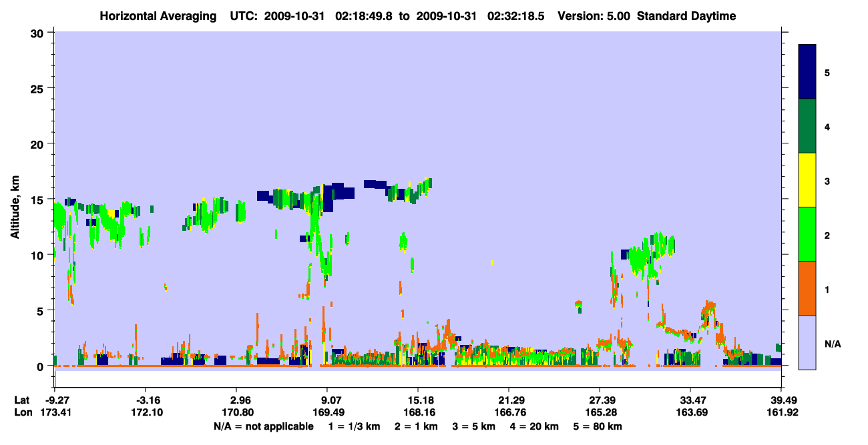Click the bright green level 2 color swatch
Viewport: 868px width, 445px height.
coord(807,234)
